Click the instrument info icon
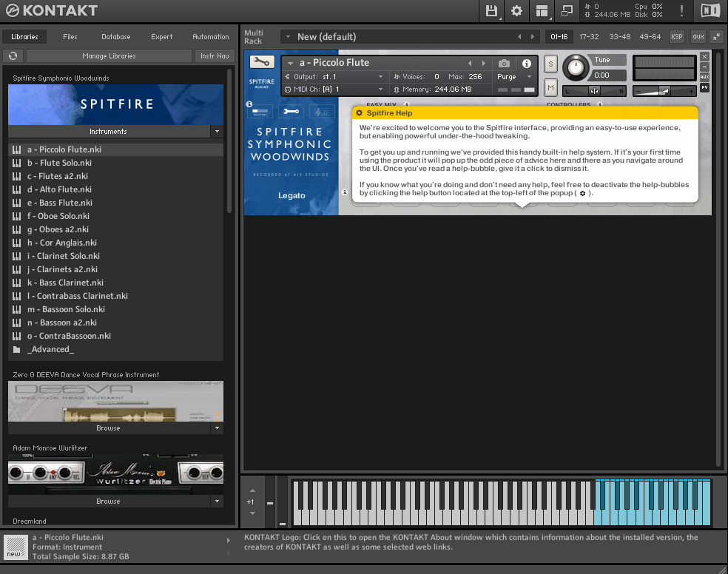This screenshot has height=574, width=728. pos(527,63)
